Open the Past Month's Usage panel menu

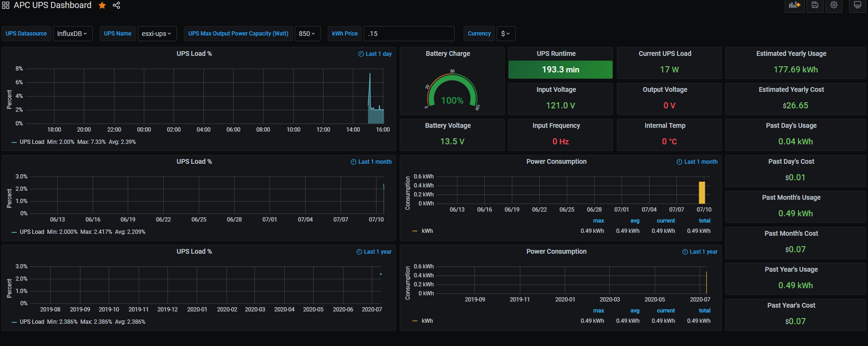click(791, 198)
